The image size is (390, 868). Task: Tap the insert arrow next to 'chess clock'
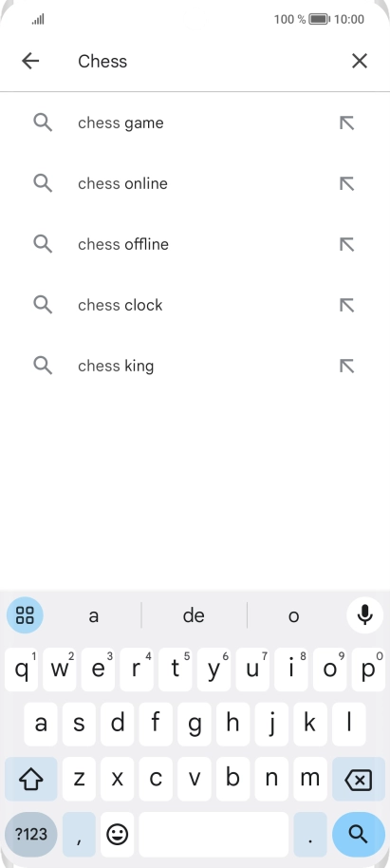point(347,305)
